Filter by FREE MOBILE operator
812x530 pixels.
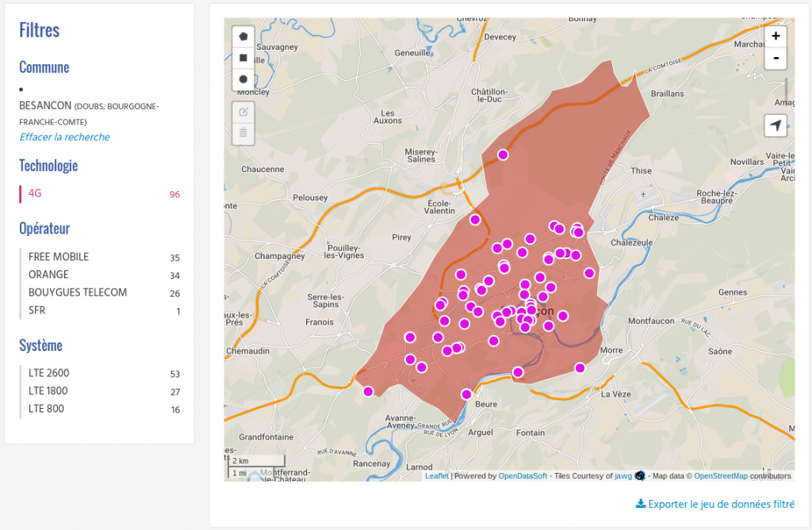click(59, 257)
